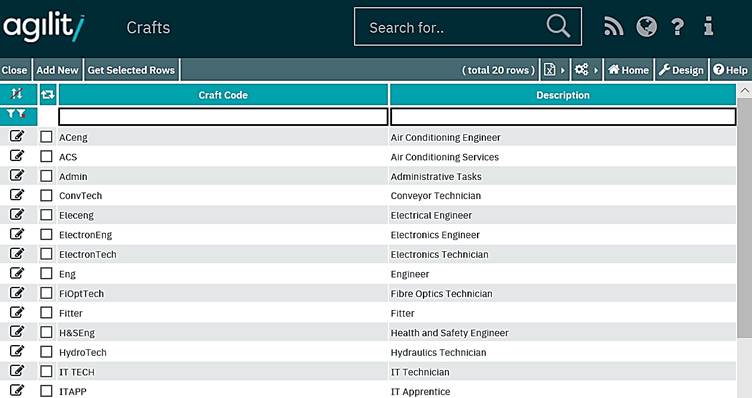The height and width of the screenshot is (398, 752).
Task: Select the ACeng checkbox
Action: (47, 137)
